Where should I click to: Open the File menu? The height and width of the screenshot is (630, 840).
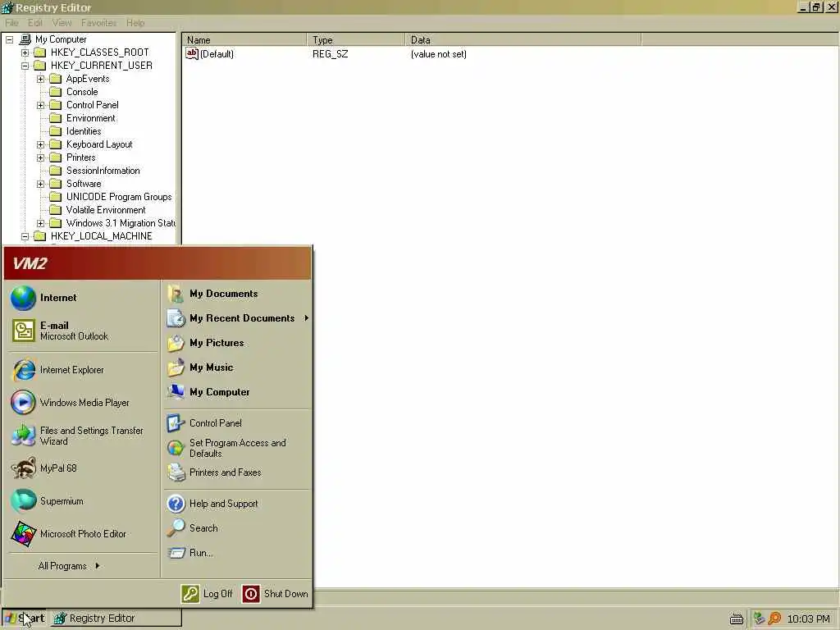(11, 22)
